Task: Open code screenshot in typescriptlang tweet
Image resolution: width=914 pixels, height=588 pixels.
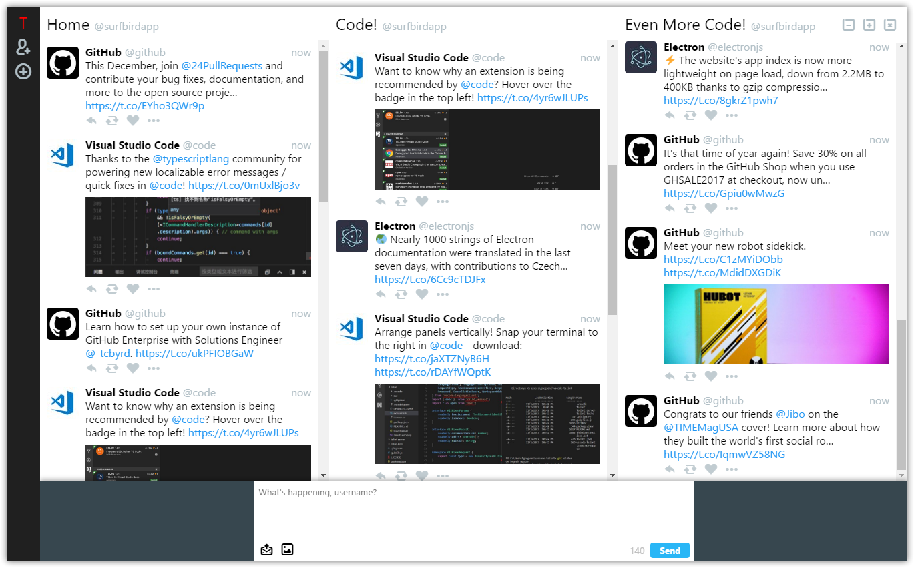Action: [x=198, y=237]
